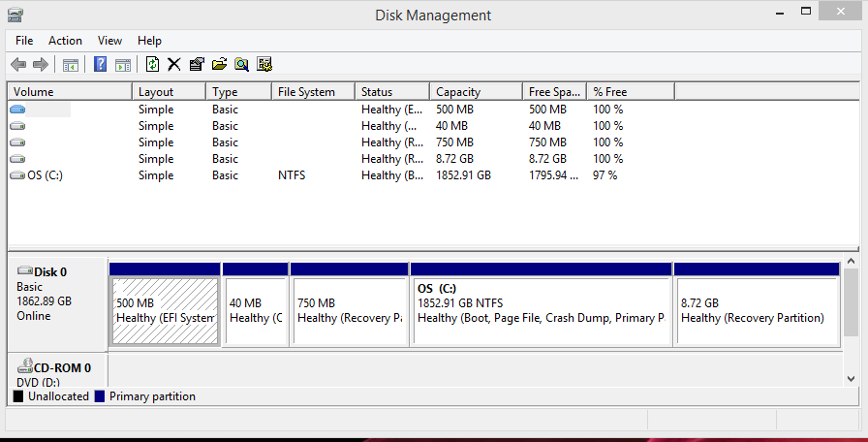Click the Refresh toolbar icon
The height and width of the screenshot is (442, 868).
coord(152,64)
